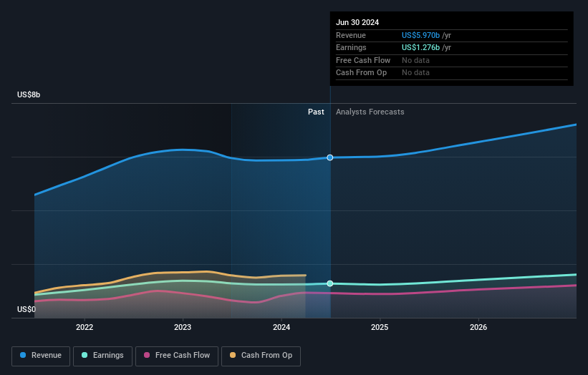Click the US$8b y-axis label
Image resolution: width=588 pixels, height=375 pixels.
[x=29, y=94]
